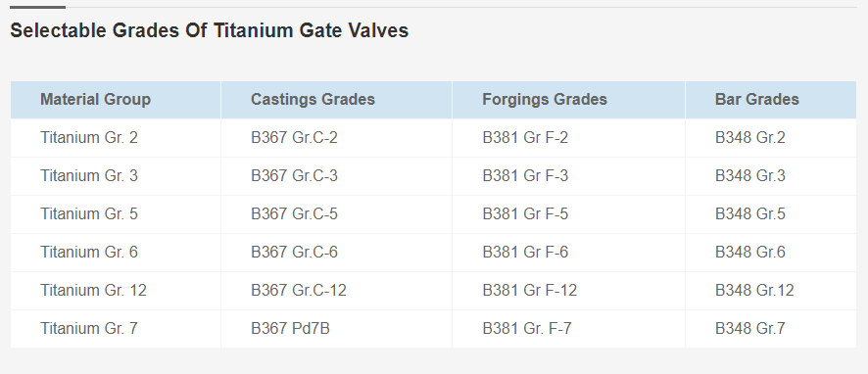
Task: Click the Castings Grades column header
Action: (x=337, y=100)
